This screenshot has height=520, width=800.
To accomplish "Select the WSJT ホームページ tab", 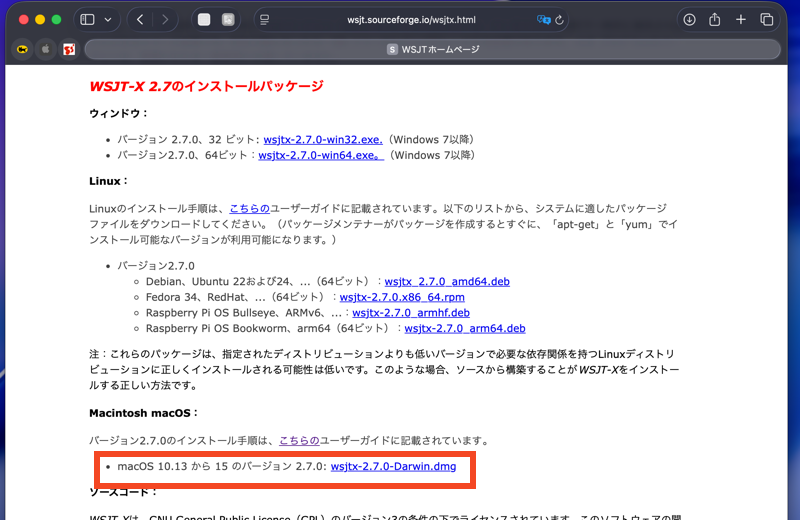I will 432,49.
